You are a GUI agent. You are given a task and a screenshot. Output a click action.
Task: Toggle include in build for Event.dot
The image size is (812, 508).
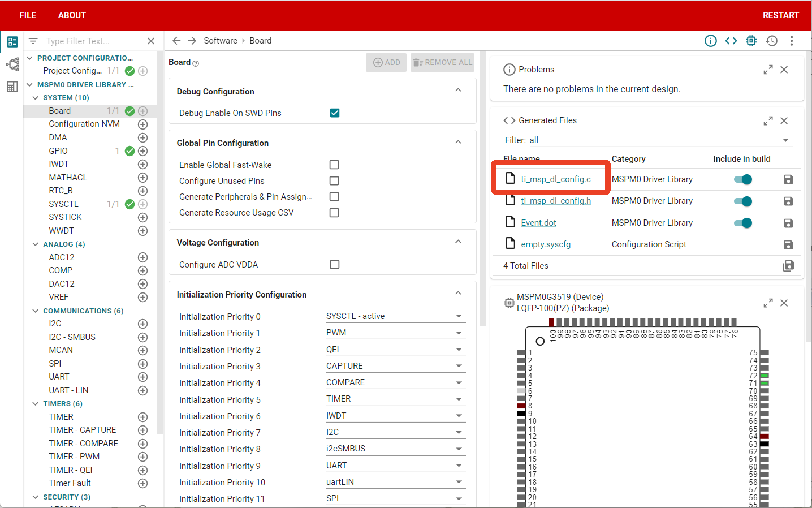coord(743,223)
